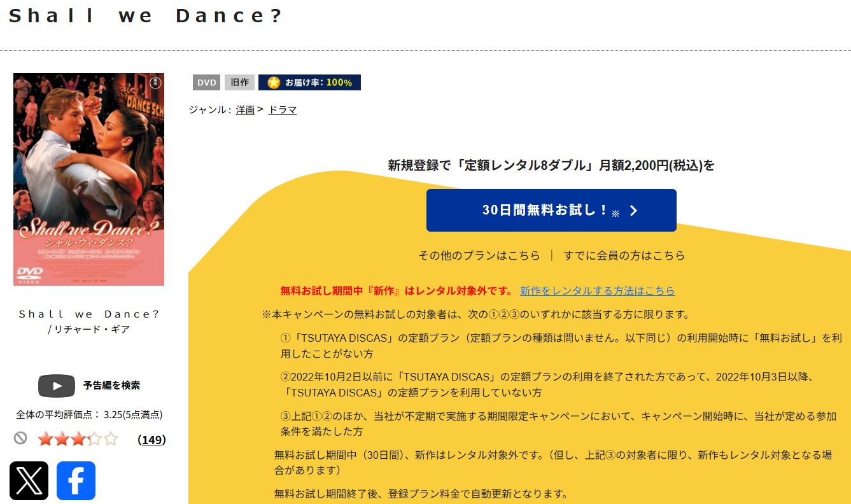
Task: Share on X via the X icon
Action: [x=29, y=480]
